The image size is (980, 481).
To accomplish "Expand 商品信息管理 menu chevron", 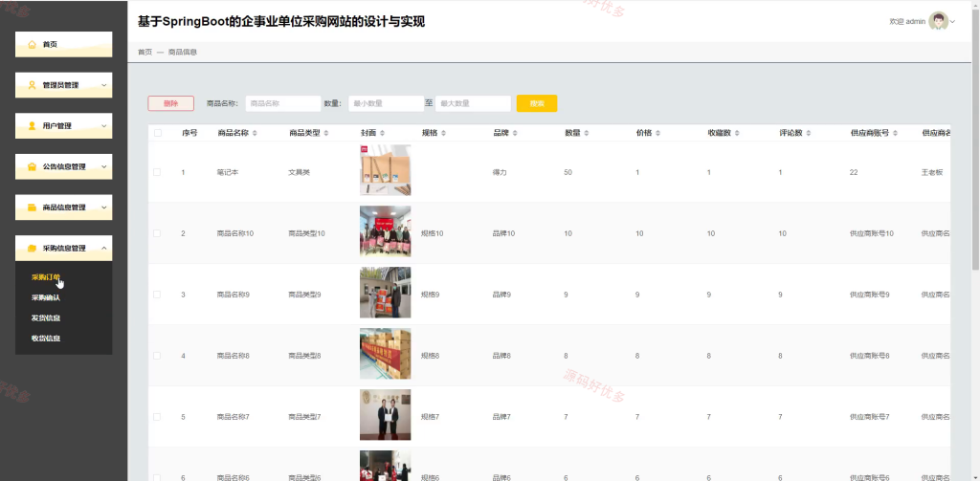I will 103,208.
